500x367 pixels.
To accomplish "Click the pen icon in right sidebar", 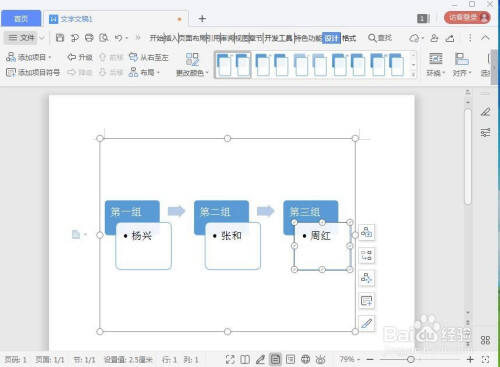I will [x=486, y=112].
